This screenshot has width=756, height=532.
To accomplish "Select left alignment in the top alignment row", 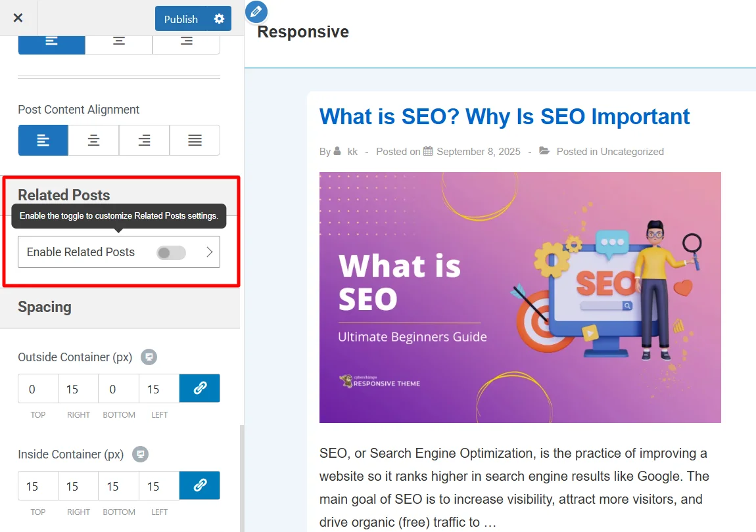I will [51, 44].
